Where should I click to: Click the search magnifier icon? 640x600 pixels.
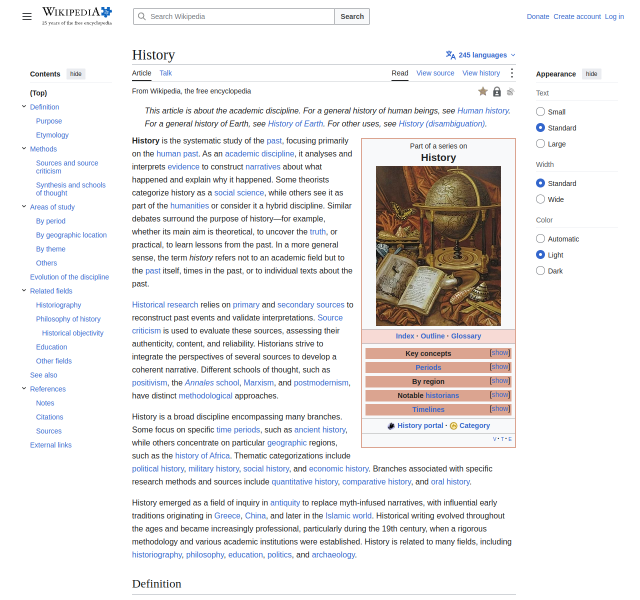tap(142, 16)
